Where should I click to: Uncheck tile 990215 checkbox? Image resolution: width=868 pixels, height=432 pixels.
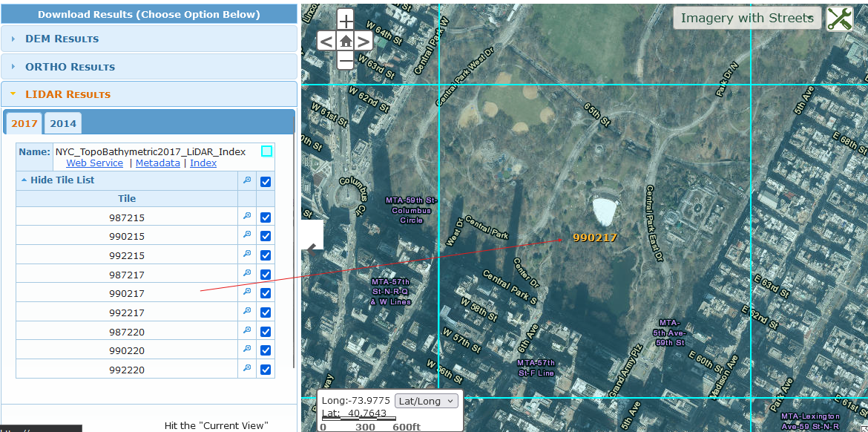[266, 236]
